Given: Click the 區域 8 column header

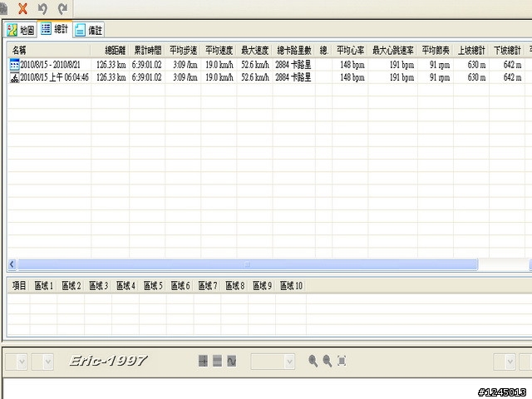Looking at the screenshot, I should click(234, 286).
